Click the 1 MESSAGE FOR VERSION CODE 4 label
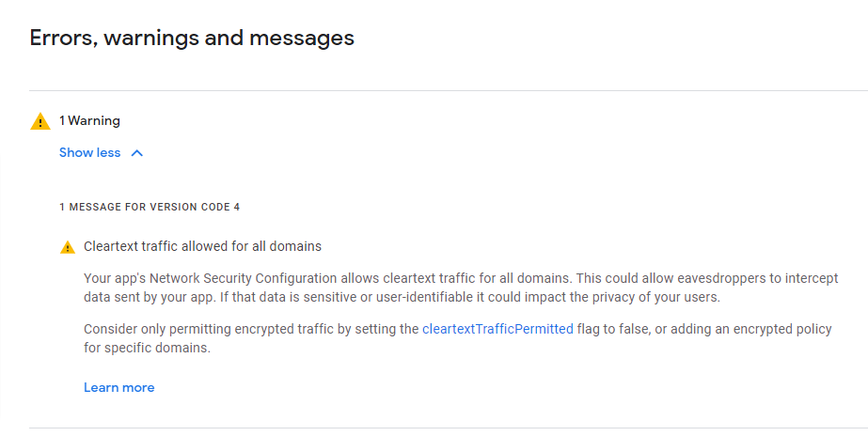This screenshot has width=868, height=436. 156,207
